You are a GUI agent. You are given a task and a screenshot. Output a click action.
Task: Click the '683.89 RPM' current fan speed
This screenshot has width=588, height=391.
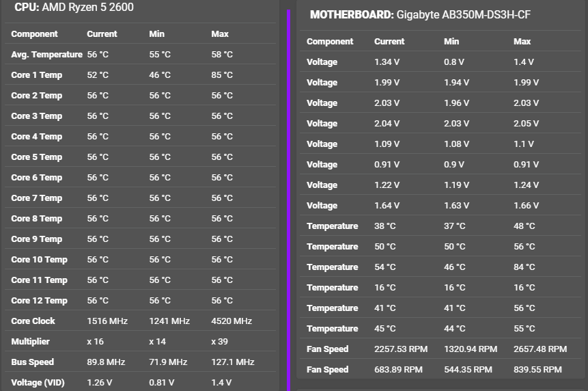pos(398,370)
